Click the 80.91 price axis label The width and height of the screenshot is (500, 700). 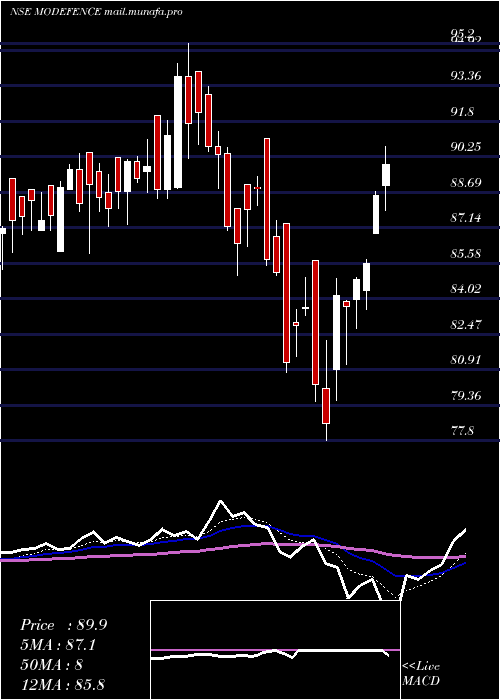point(466,360)
